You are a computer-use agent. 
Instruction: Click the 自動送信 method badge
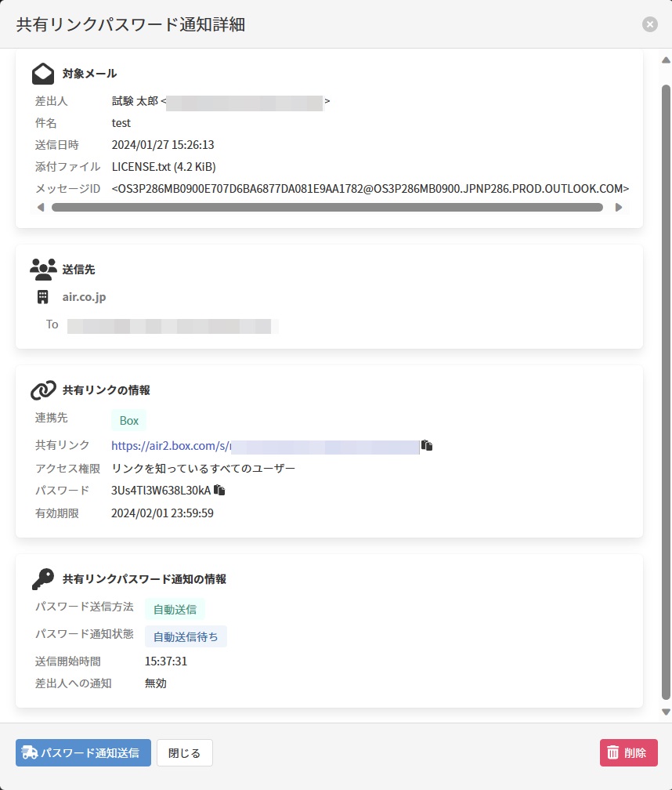click(175, 609)
